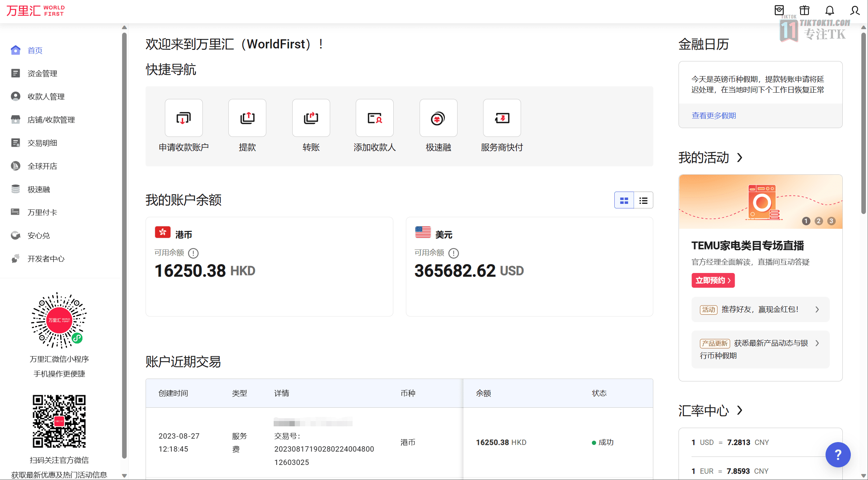This screenshot has height=480, width=868.
Task: Click the info icon beside USD 可用余额
Action: pos(454,253)
